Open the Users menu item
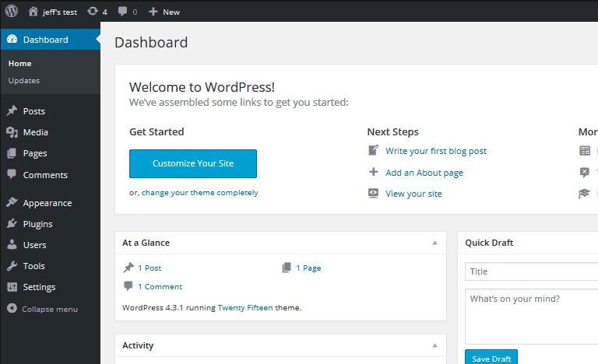Screen dimensions: 598x364 (34, 245)
